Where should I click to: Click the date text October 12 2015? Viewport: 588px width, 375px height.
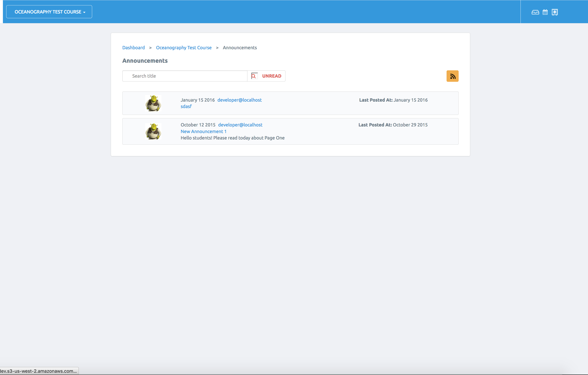(x=198, y=125)
